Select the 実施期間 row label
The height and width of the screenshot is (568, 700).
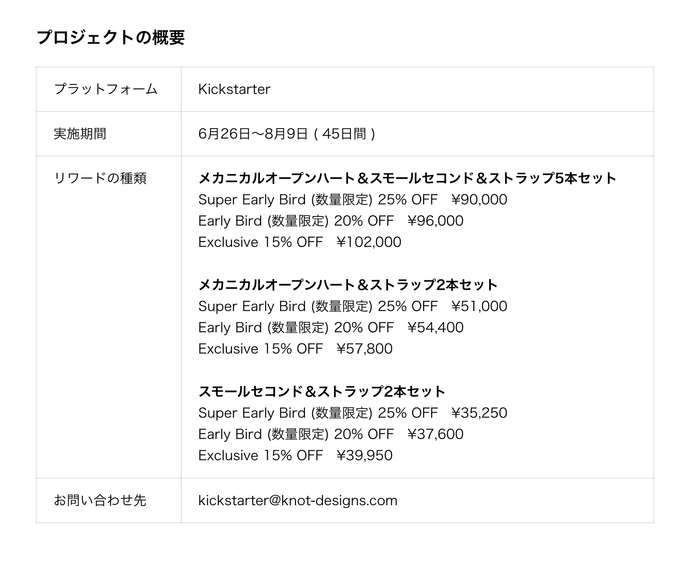[x=79, y=133]
